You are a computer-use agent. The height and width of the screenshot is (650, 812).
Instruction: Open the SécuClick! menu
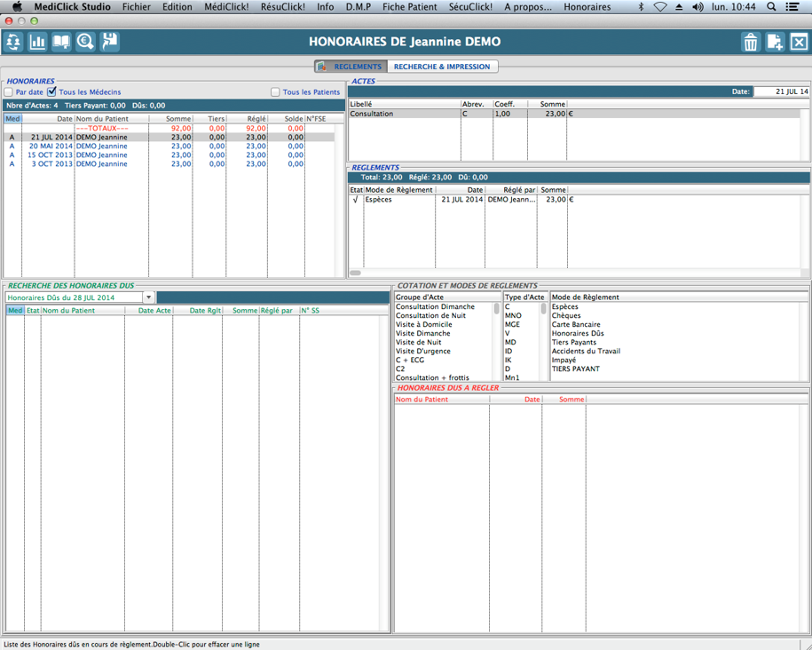point(470,6)
